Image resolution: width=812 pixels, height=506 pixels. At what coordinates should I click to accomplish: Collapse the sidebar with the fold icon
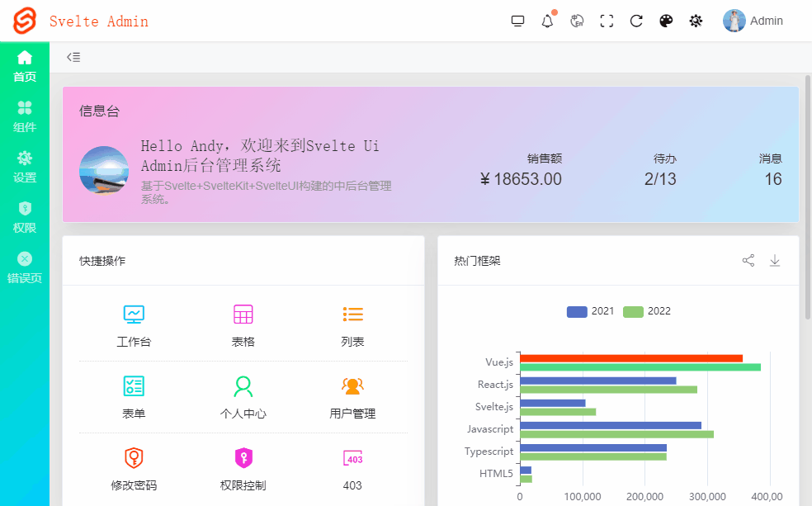pyautogui.click(x=73, y=56)
